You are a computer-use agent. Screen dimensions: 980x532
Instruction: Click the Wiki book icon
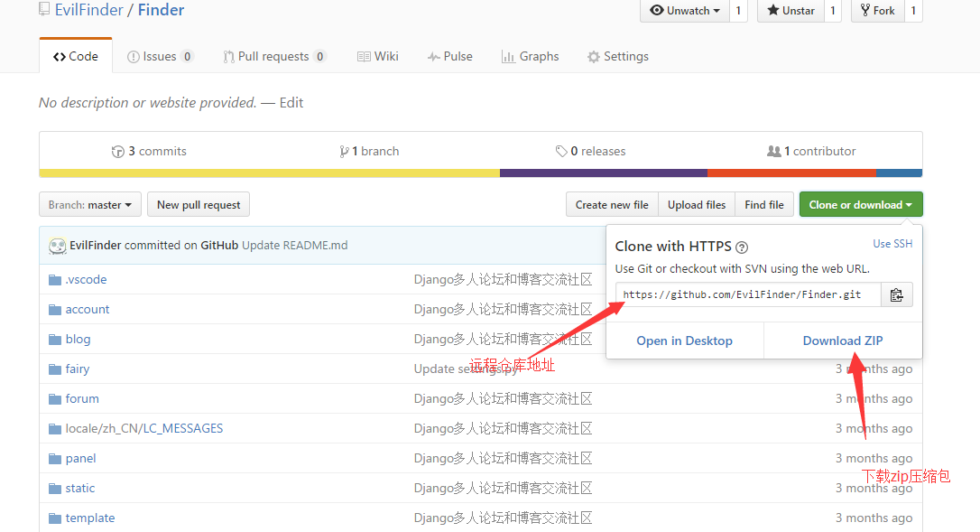364,57
